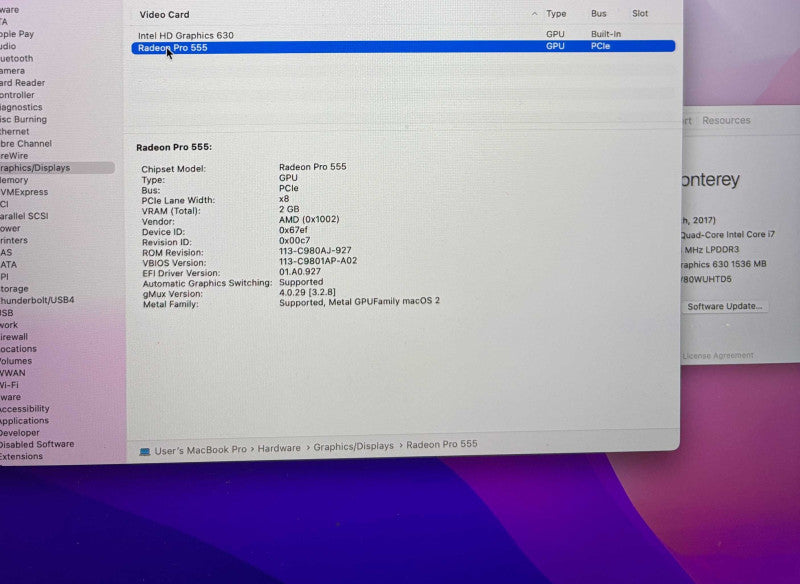Image resolution: width=800 pixels, height=584 pixels.
Task: Click the Radeon Pro 555 details heading
Action: coord(173,147)
